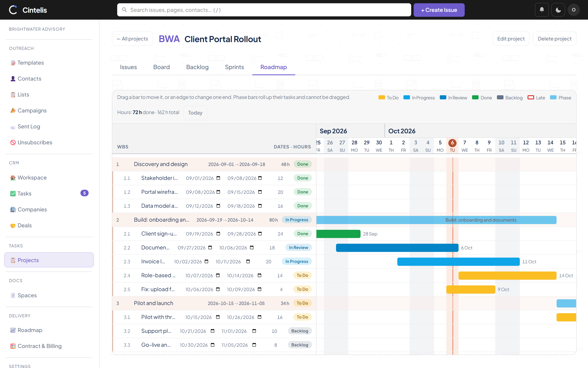Screen dimensions: 588x368
Task: Switch to the Board tab
Action: point(161,67)
